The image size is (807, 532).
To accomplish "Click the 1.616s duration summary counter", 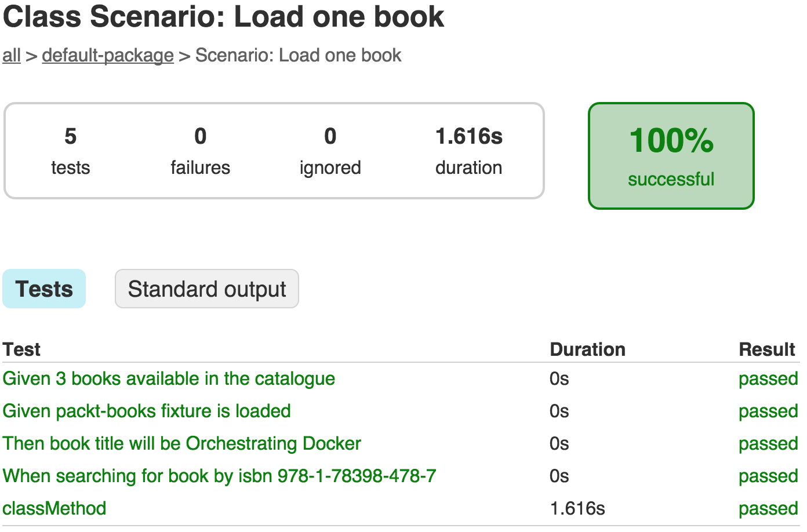I will [469, 151].
